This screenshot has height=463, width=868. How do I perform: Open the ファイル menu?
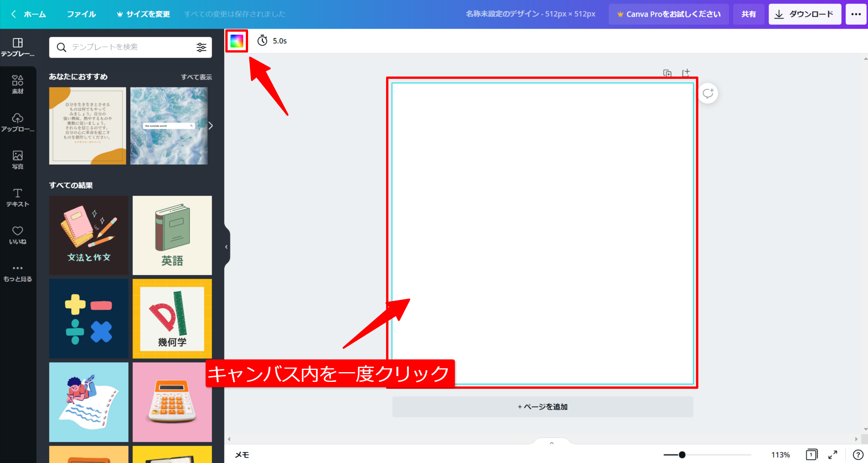[81, 14]
